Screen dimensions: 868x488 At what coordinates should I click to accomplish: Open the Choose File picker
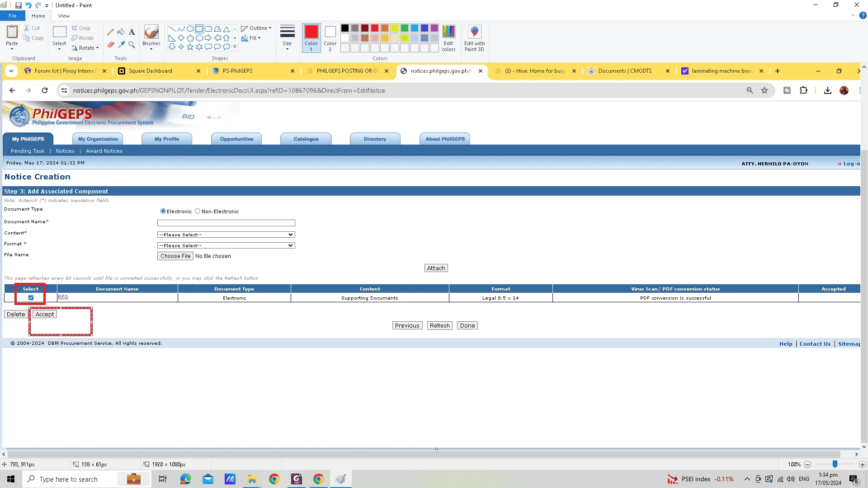pos(175,256)
